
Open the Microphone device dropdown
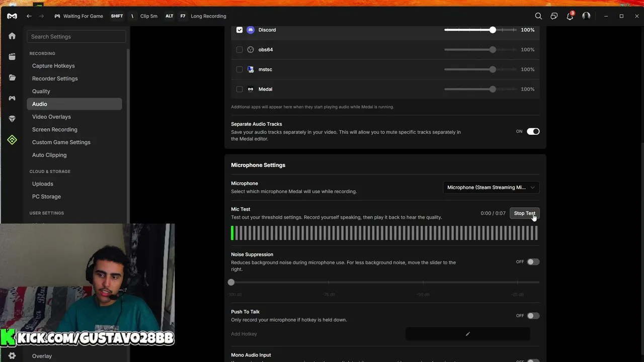[491, 188]
